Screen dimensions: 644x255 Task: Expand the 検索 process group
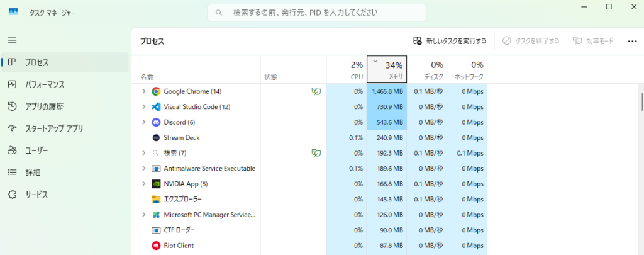point(144,153)
